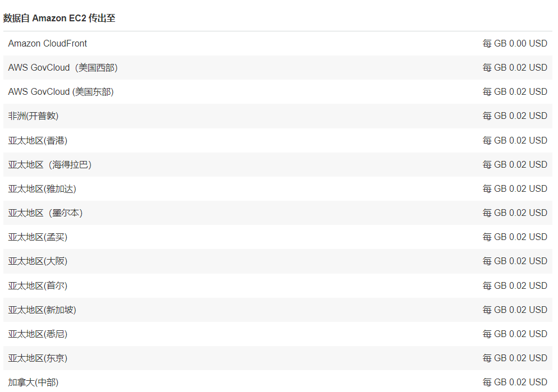Click the price in the 亚太地区(东京) row
Viewport: 558px width, 392px height.
(515, 358)
